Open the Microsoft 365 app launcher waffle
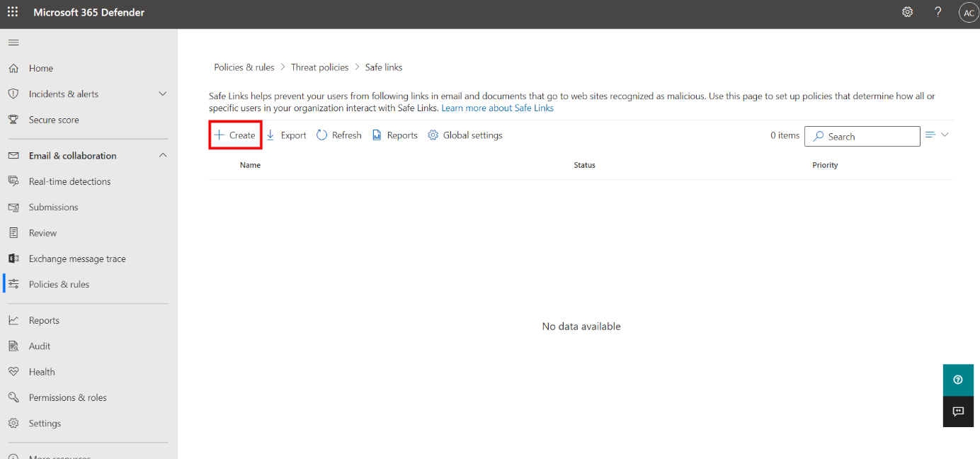Viewport: 980px width, 459px height. pos(12,12)
